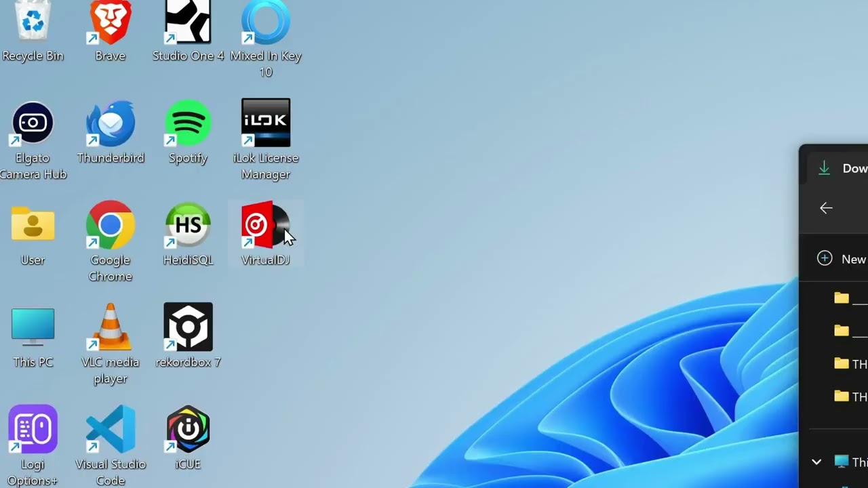Viewport: 868px width, 488px height.
Task: Collapse the This PC tree node in File Explorer
Action: click(816, 462)
